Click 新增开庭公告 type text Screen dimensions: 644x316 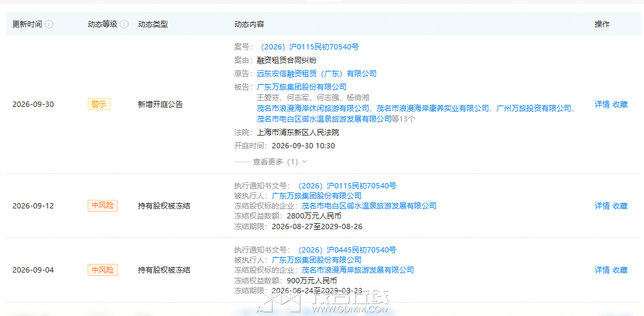(160, 104)
